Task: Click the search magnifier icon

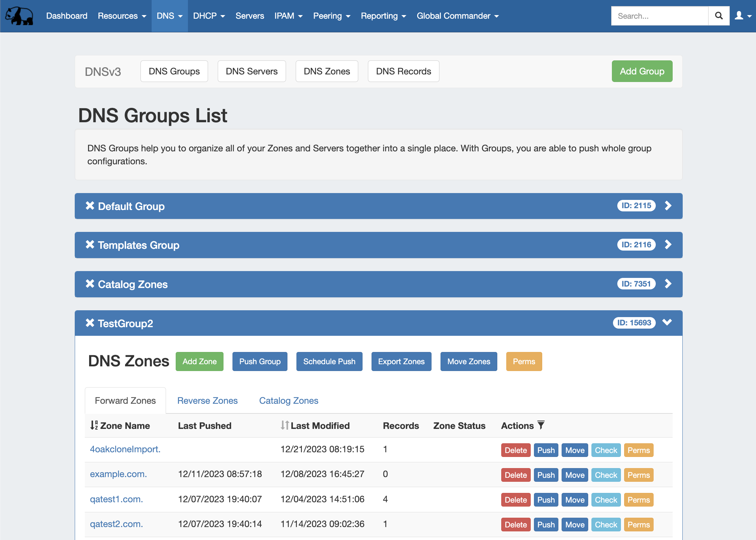Action: coord(719,15)
